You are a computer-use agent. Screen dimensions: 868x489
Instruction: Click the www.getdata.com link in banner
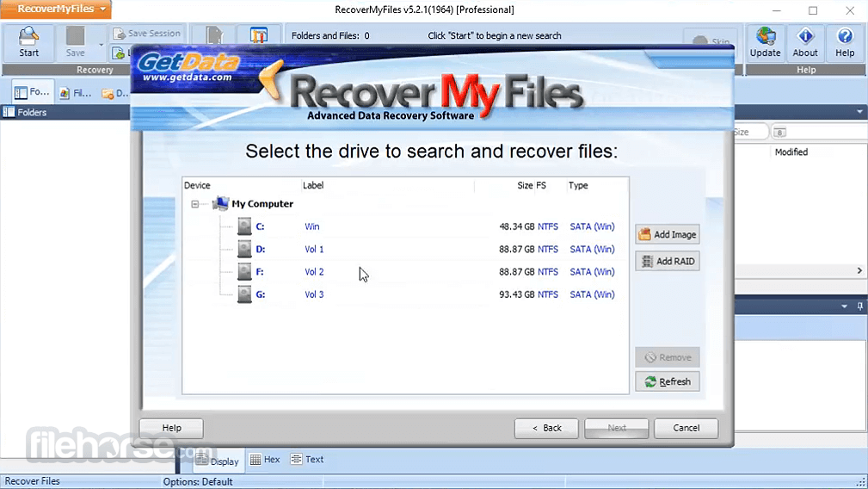point(188,77)
